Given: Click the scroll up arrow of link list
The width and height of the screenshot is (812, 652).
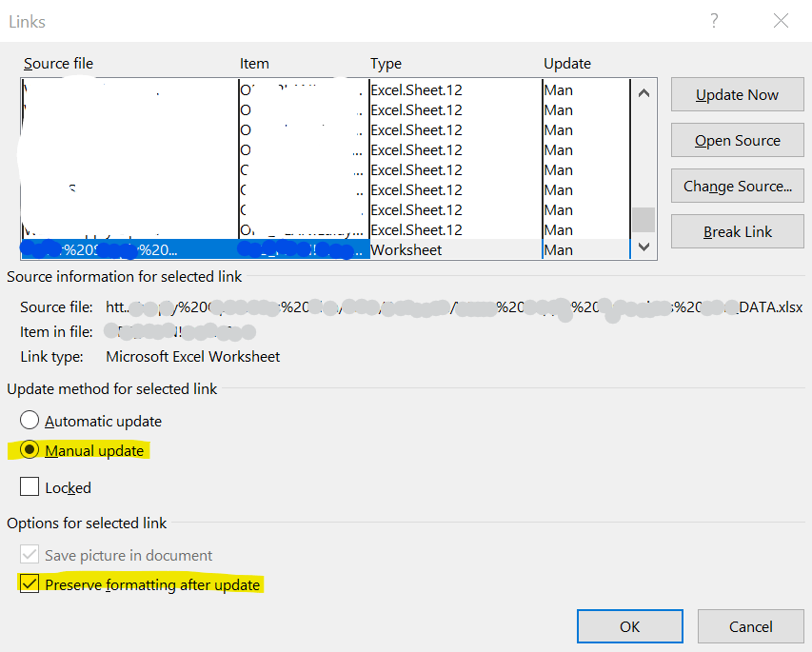Looking at the screenshot, I should (644, 93).
